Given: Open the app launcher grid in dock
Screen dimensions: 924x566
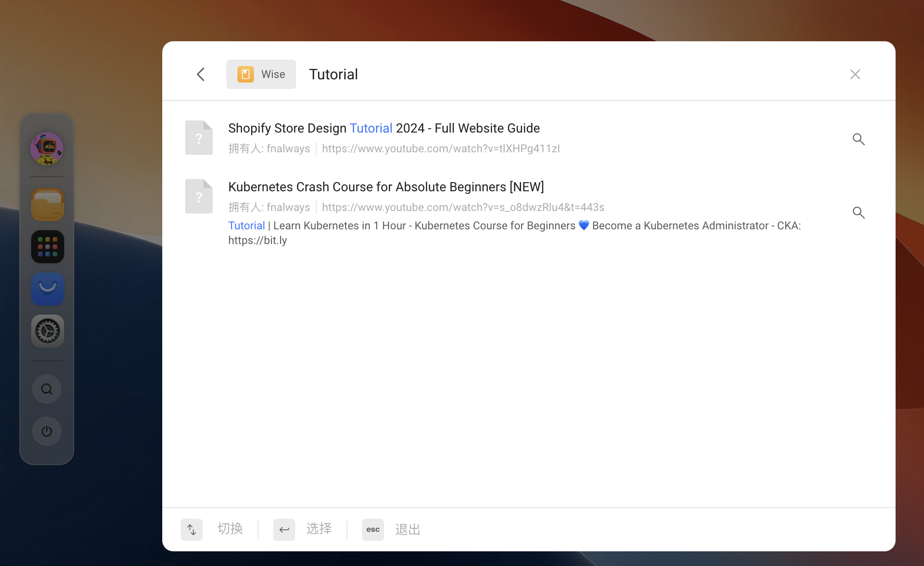Looking at the screenshot, I should 47,247.
